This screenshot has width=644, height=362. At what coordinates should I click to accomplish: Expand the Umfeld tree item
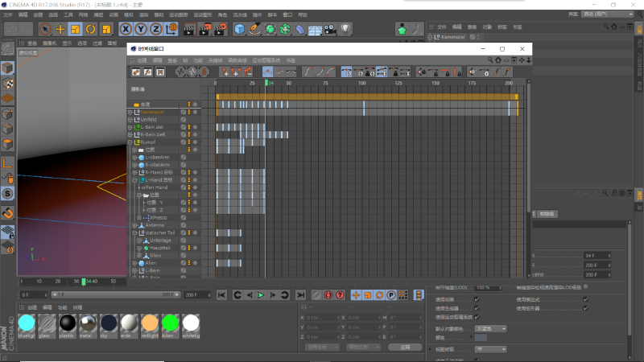130,120
